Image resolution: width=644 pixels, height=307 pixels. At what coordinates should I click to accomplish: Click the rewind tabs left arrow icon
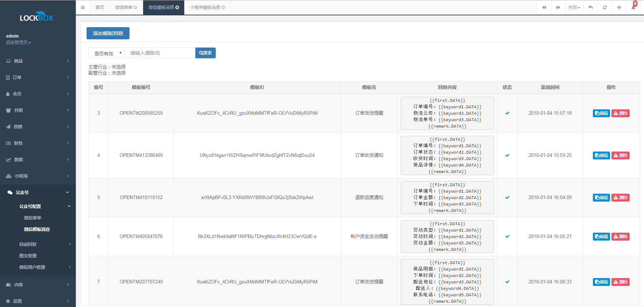click(544, 8)
